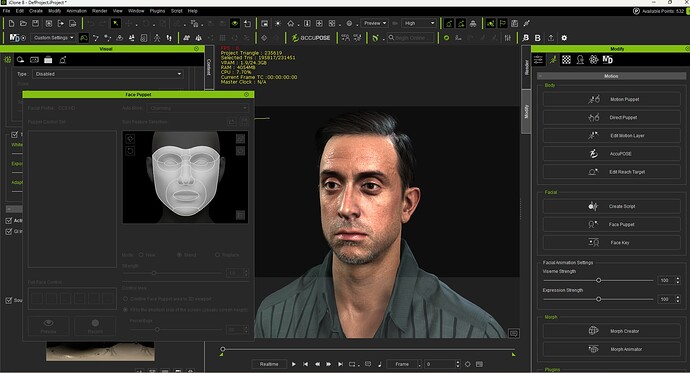This screenshot has height=373, width=690.
Task: Click the export upload arrow toolbar icon
Action: [551, 38]
